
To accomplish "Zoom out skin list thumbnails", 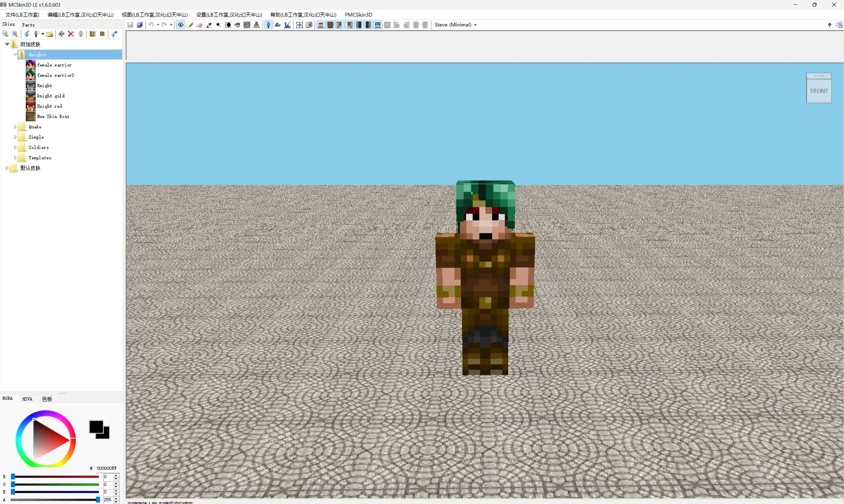I will (x=5, y=34).
